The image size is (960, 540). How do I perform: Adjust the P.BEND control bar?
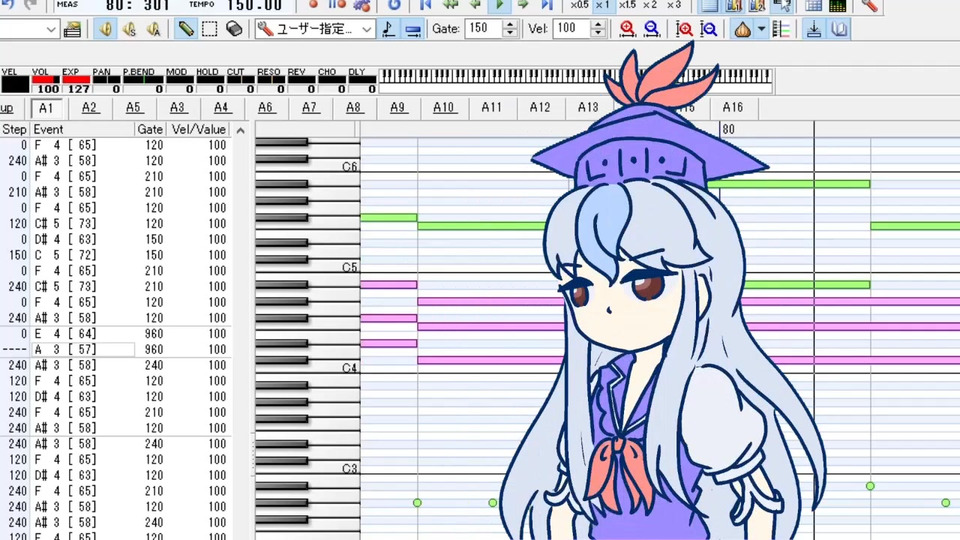(143, 80)
